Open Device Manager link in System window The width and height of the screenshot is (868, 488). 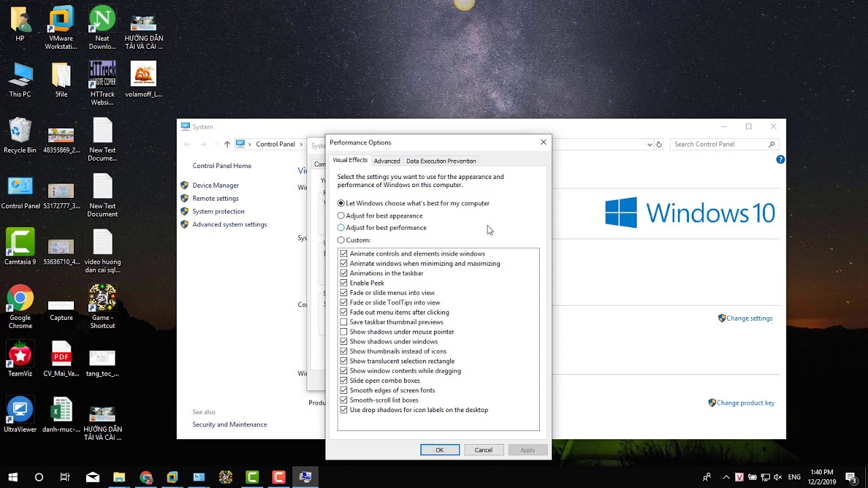click(216, 185)
